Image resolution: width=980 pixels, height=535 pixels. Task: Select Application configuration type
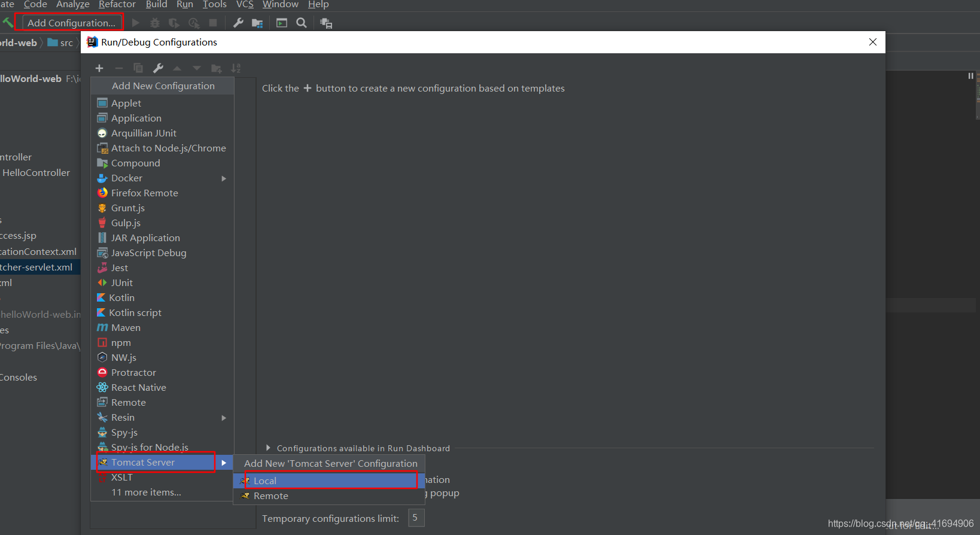(x=162, y=118)
